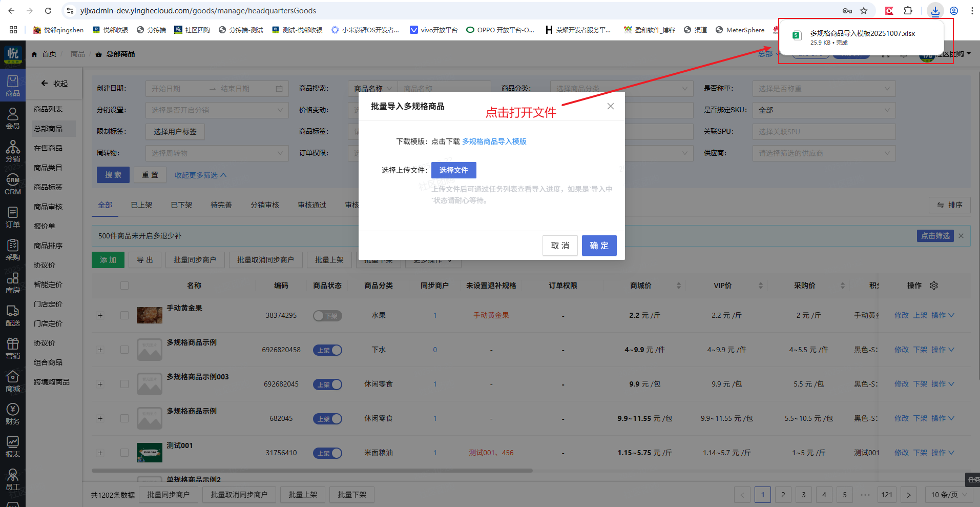Open the 10 条/页 page size dropdown
The height and width of the screenshot is (507, 980).
tap(949, 495)
